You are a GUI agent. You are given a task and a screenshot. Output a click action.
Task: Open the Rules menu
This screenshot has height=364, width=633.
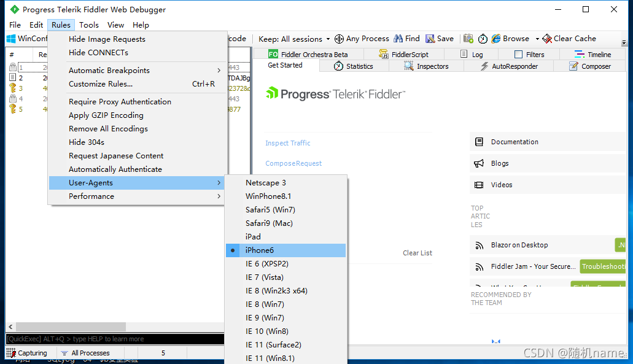tap(61, 25)
